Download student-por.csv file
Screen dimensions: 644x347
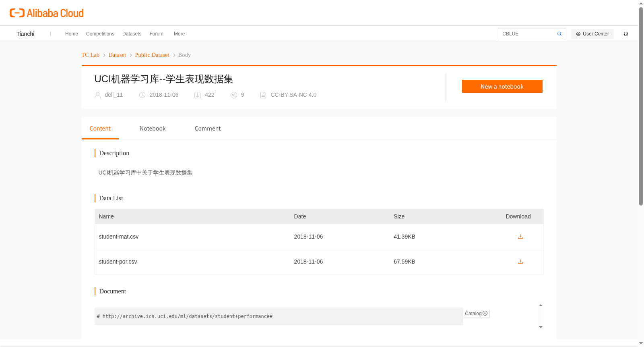click(520, 262)
